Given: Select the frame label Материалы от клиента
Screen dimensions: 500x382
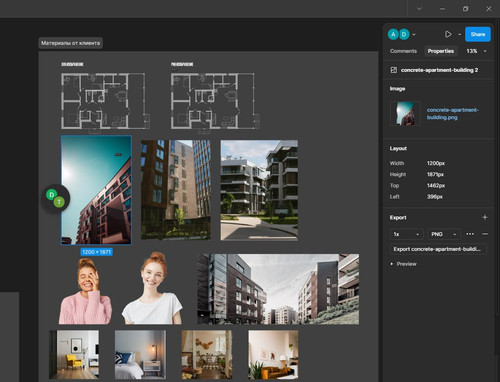Looking at the screenshot, I should click(70, 43).
